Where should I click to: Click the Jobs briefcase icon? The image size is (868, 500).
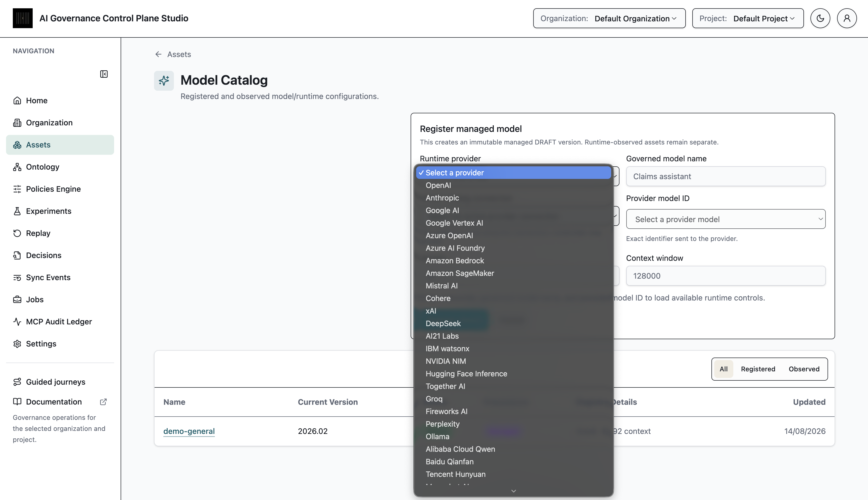click(17, 299)
